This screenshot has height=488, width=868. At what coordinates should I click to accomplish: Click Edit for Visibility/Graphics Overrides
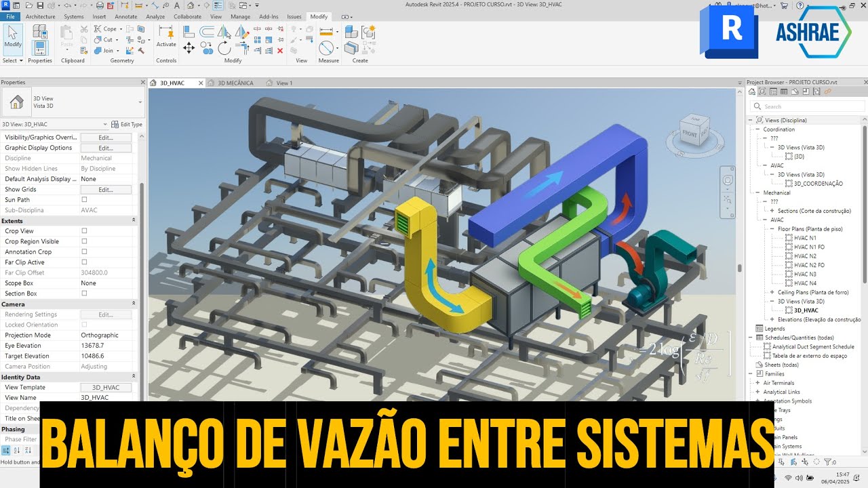[x=106, y=138]
